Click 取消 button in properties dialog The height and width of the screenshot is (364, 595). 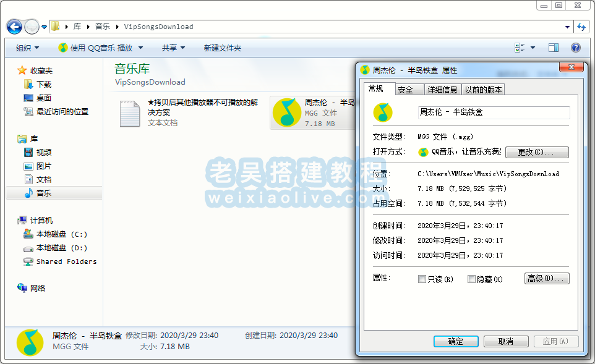506,341
